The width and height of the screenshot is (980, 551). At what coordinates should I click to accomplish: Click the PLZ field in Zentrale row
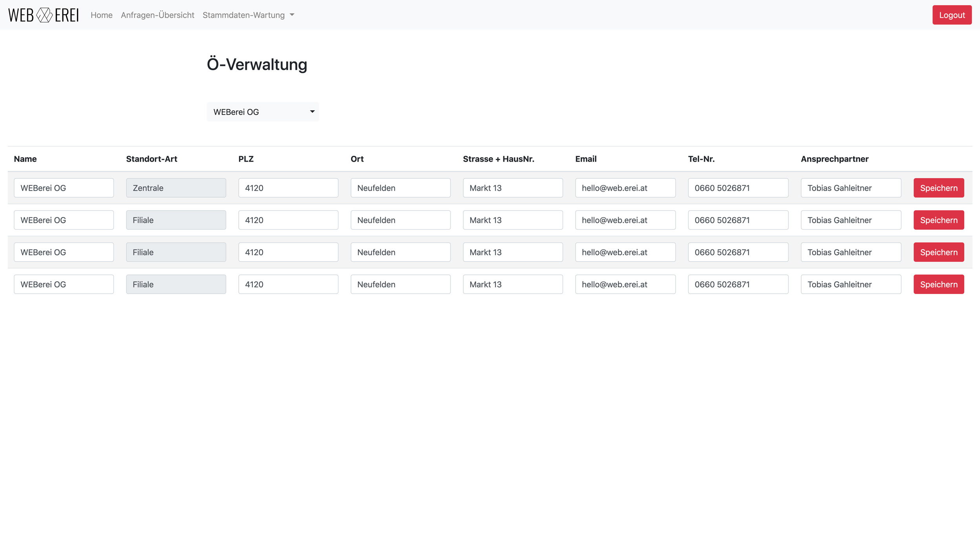[288, 188]
